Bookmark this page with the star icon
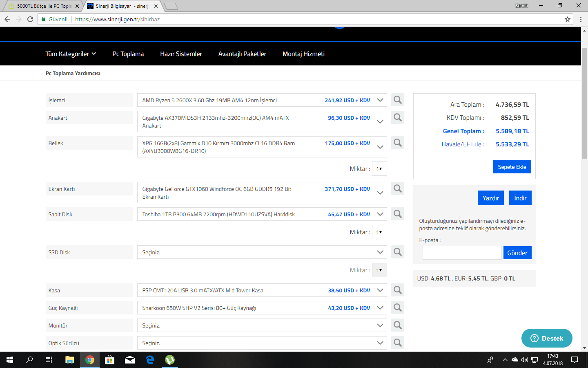Screen dimensions: 588x368 tap(568, 19)
